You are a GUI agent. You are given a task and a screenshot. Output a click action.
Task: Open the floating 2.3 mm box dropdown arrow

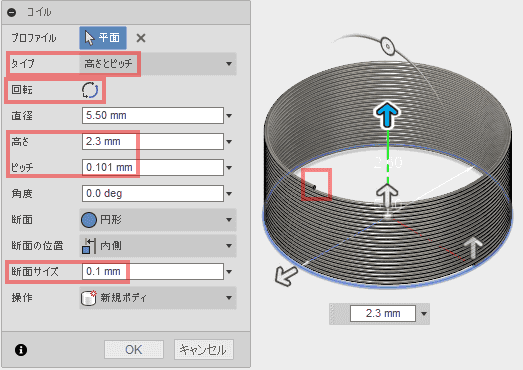(424, 314)
